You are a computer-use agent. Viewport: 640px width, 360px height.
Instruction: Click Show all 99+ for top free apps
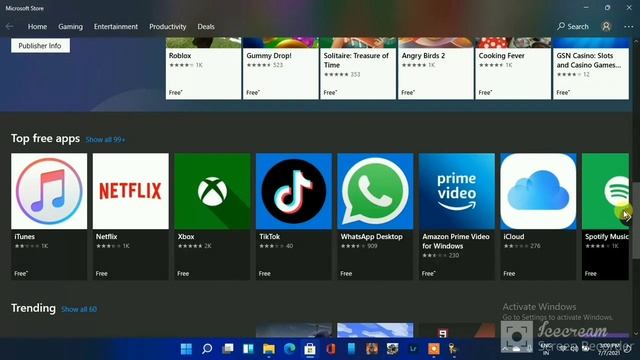point(105,140)
